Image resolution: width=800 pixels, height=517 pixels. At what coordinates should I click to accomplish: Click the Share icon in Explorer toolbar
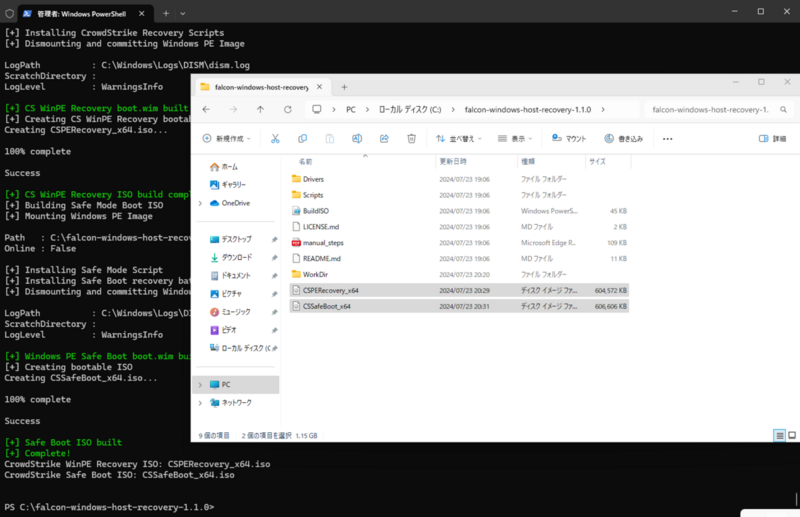coord(384,138)
